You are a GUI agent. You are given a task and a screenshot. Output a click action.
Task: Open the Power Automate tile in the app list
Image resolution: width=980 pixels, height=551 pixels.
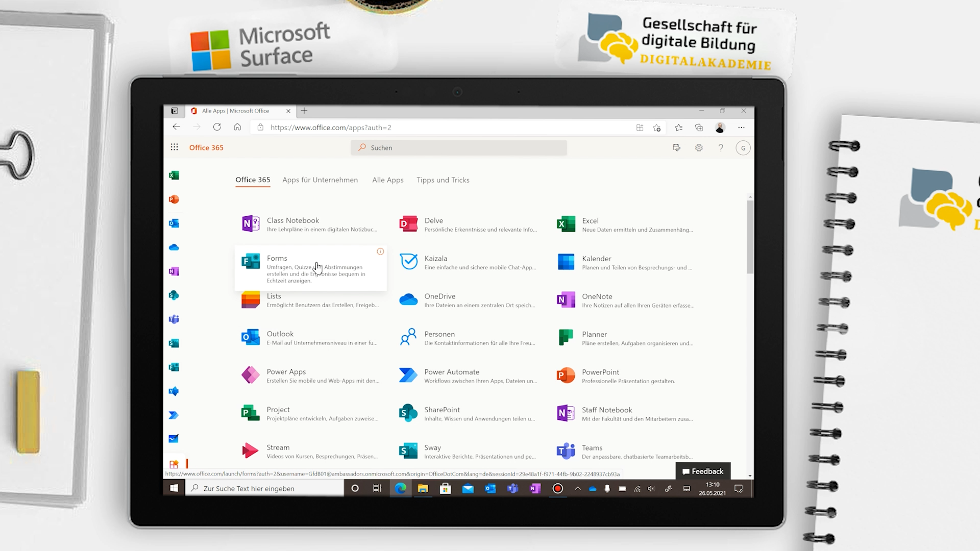pyautogui.click(x=468, y=375)
